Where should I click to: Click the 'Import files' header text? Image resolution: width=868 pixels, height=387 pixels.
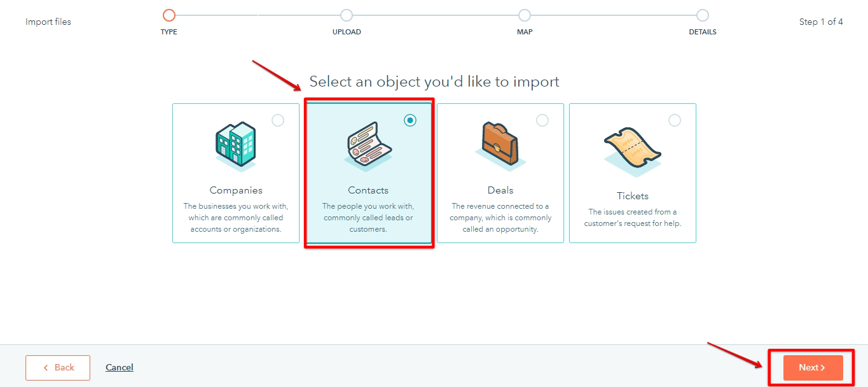48,22
